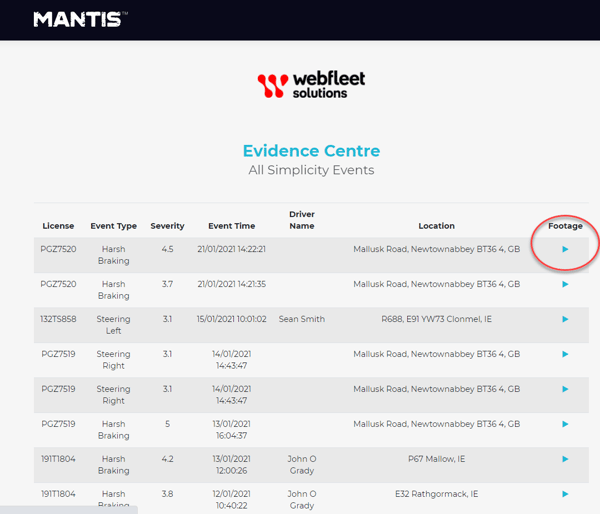Sort by Event Type column header
The width and height of the screenshot is (600, 514).
click(113, 226)
